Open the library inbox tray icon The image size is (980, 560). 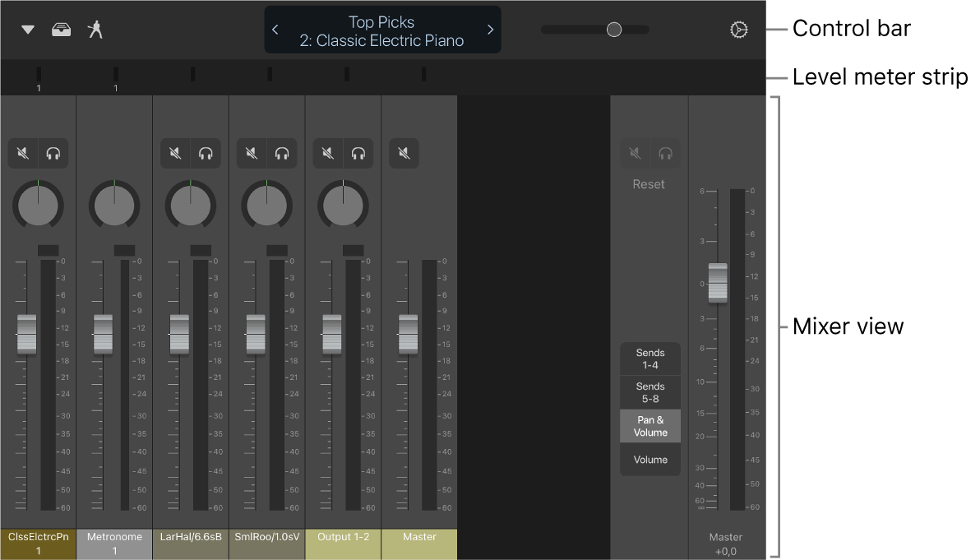[61, 30]
